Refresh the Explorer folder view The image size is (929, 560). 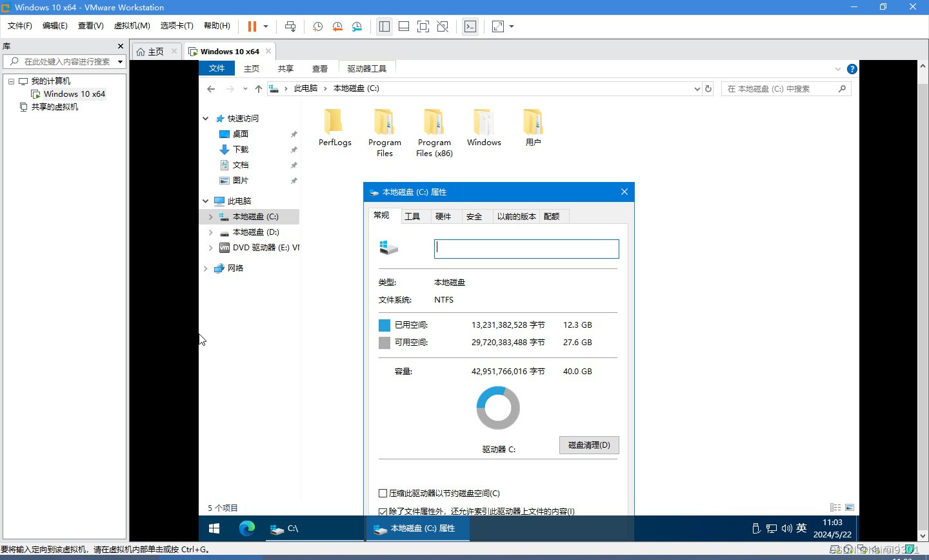[x=708, y=89]
